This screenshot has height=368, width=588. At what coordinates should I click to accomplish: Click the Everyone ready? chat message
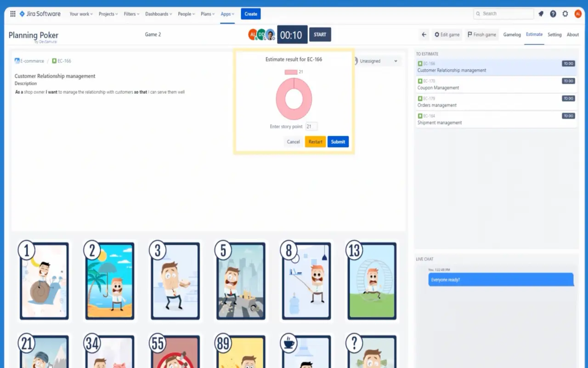[501, 279]
